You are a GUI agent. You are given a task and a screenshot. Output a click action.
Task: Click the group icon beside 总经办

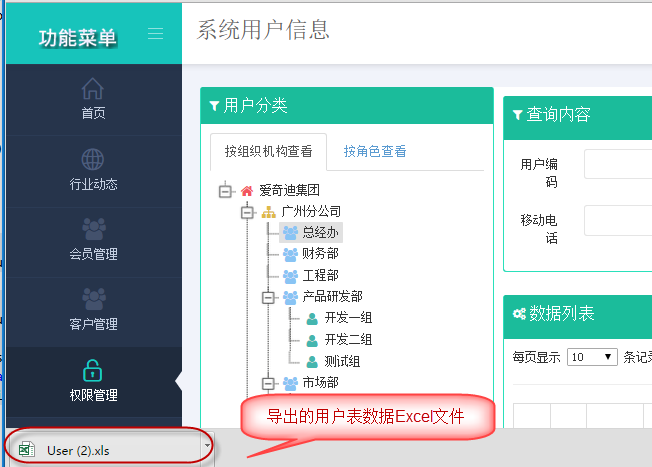pyautogui.click(x=290, y=233)
